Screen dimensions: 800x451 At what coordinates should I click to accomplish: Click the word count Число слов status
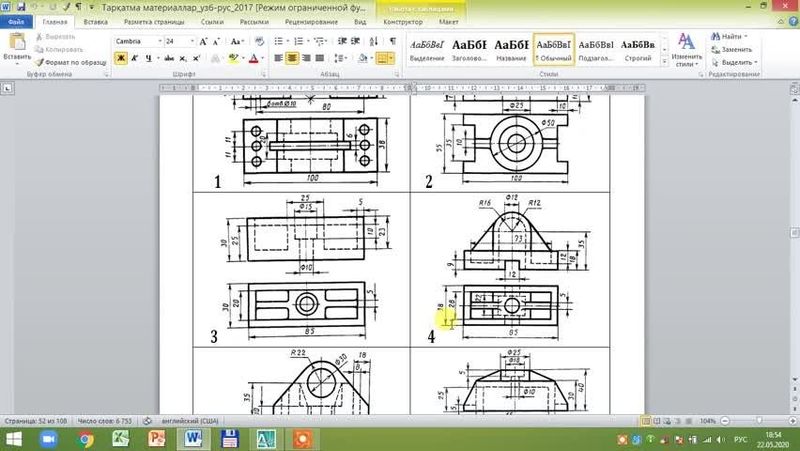(x=105, y=421)
